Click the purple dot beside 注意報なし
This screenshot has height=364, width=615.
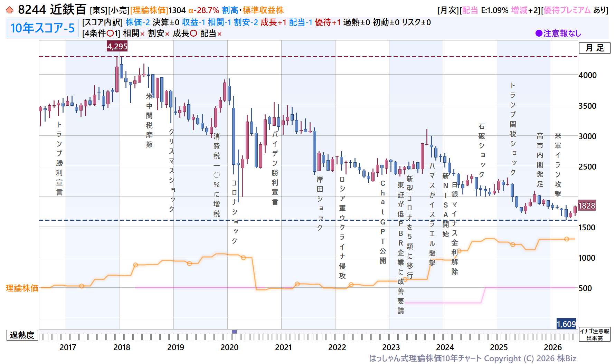pos(539,33)
